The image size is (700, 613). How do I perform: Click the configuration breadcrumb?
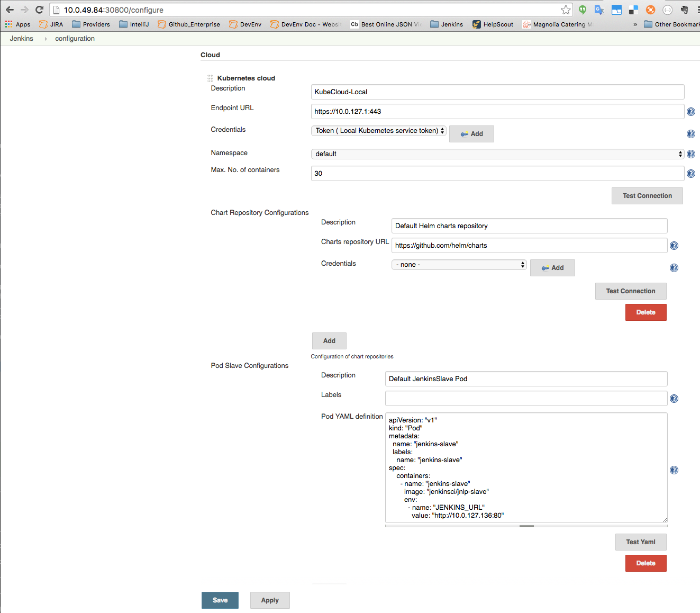(75, 39)
